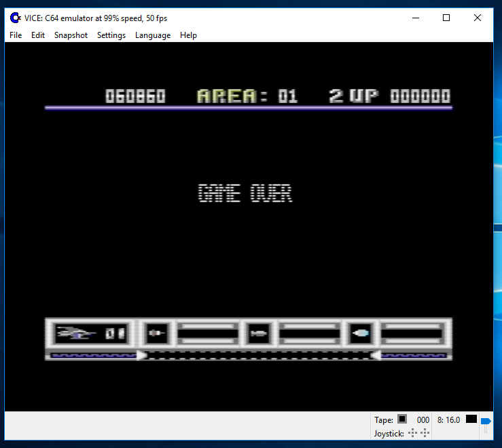Click the second joystick direction indicator

[425, 433]
